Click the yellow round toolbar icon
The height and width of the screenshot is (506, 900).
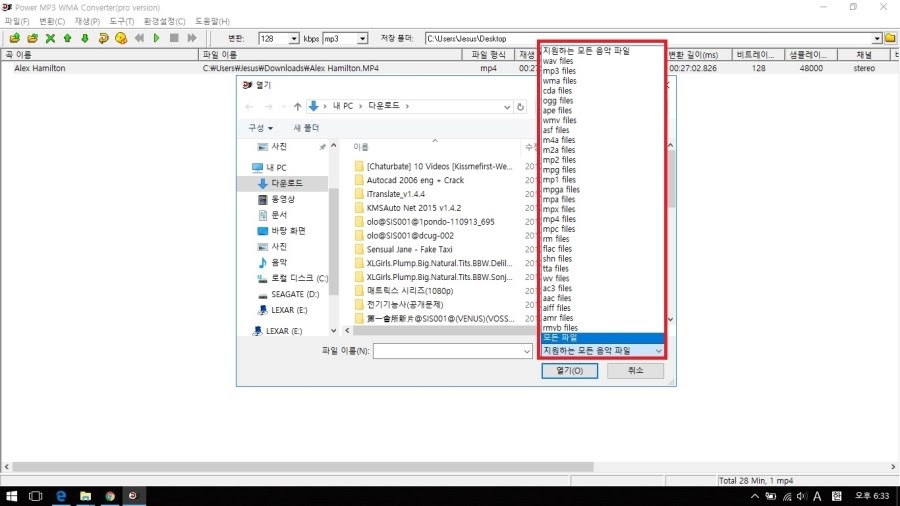point(121,38)
